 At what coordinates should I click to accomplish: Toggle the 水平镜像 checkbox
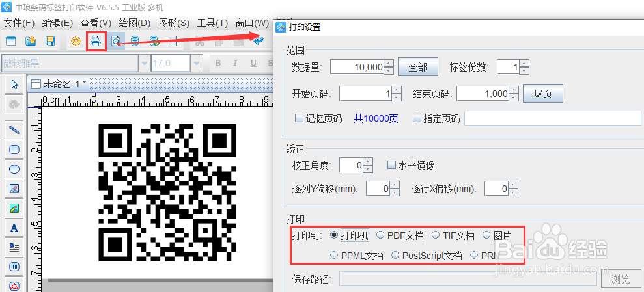point(391,165)
